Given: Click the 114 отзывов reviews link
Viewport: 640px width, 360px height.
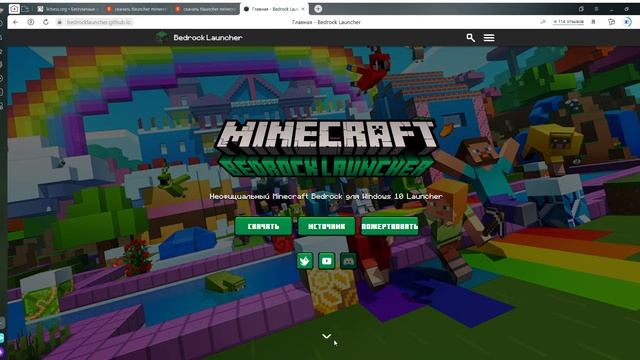Looking at the screenshot, I should [568, 22].
